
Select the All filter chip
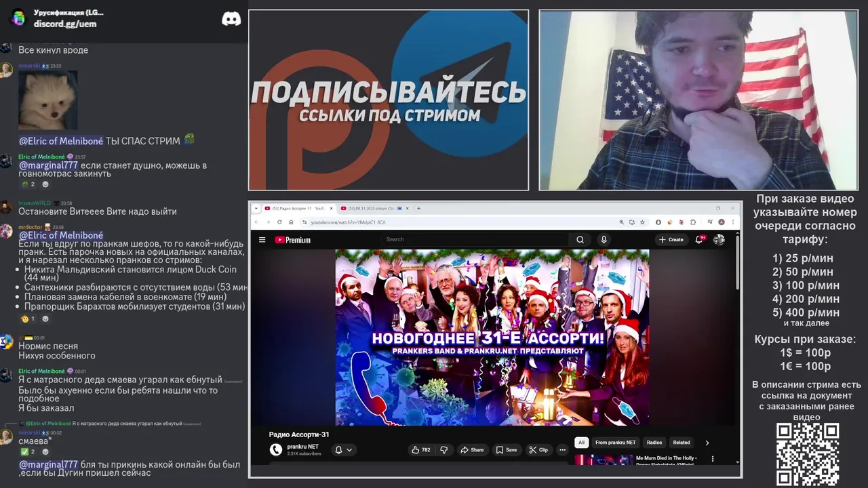coord(581,443)
